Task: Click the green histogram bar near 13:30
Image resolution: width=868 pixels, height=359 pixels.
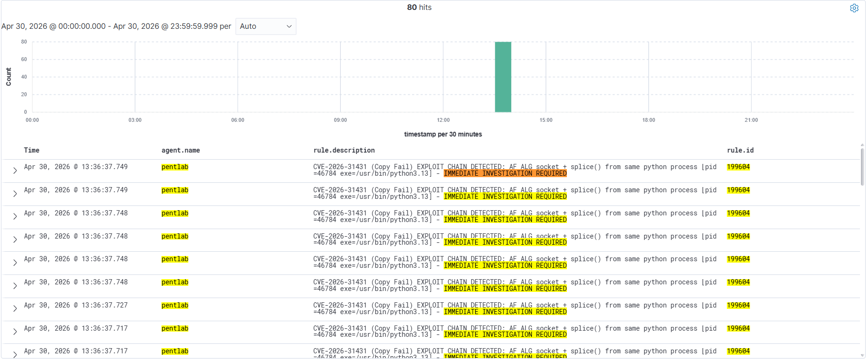Action: pos(503,77)
